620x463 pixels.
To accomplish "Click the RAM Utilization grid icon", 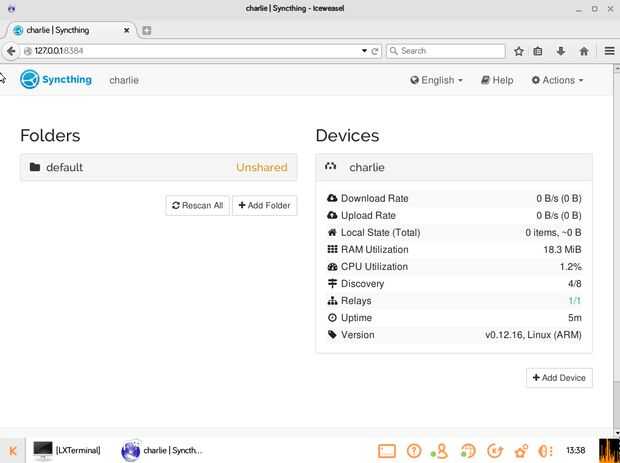I will click(x=332, y=249).
